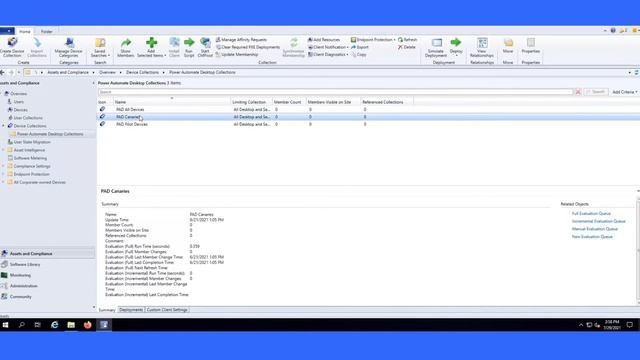Click Add Resources in ribbon
Screen dimensions: 640x360
pos(324,40)
